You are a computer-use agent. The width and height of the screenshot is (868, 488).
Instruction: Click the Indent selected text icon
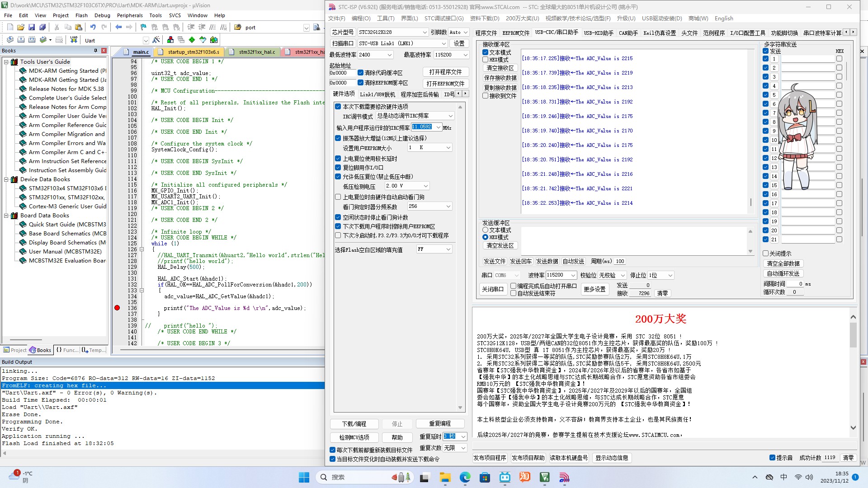(191, 27)
